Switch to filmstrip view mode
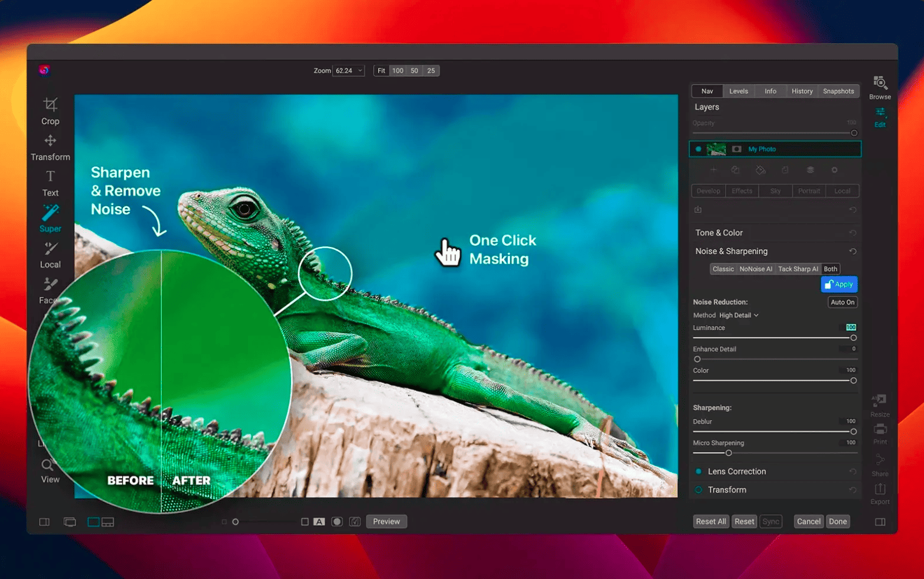 [108, 522]
